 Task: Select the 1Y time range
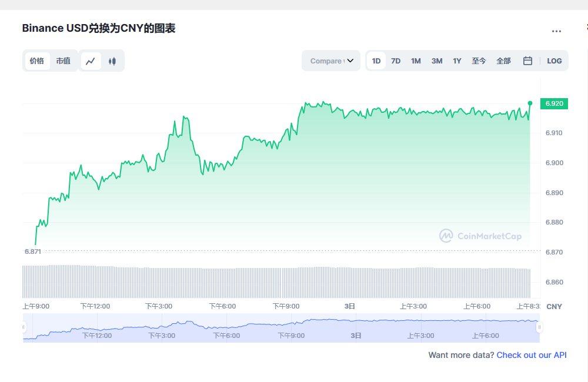tap(457, 61)
